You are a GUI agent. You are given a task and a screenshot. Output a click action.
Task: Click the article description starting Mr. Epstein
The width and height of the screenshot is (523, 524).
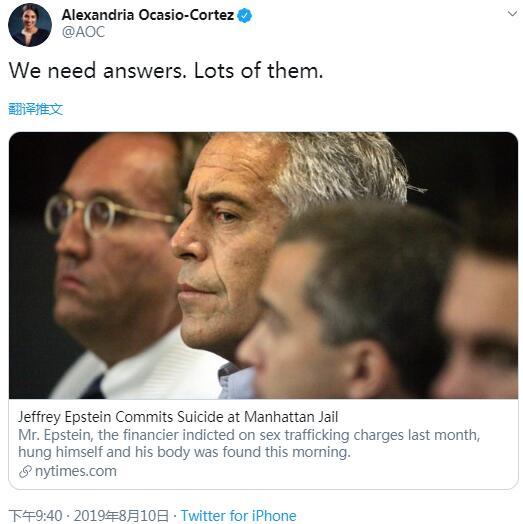(249, 443)
